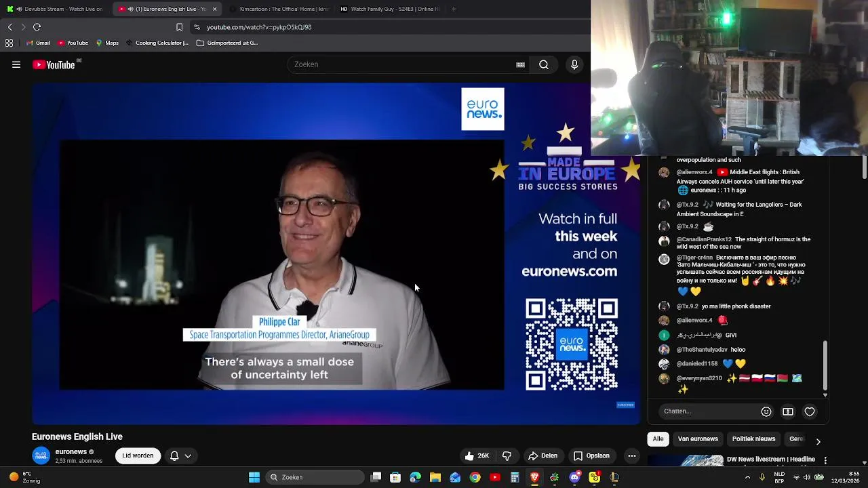The height and width of the screenshot is (488, 868).
Task: Open Gmail bookmark
Action: (x=38, y=43)
